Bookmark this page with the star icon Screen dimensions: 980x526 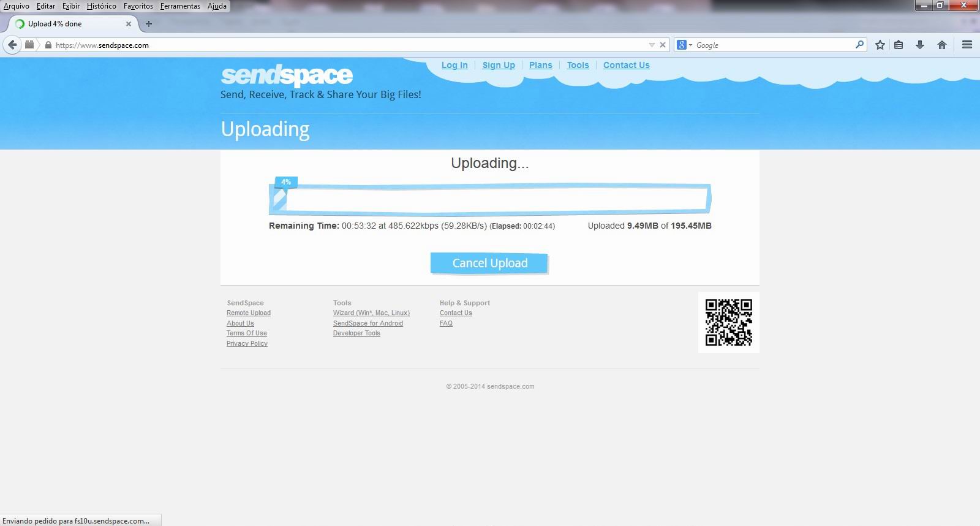pos(880,45)
